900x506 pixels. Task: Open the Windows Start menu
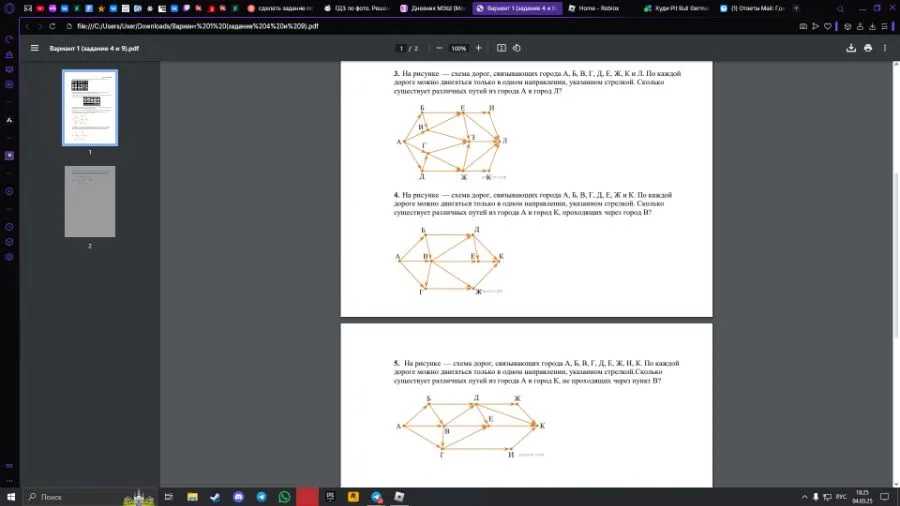(x=10, y=497)
